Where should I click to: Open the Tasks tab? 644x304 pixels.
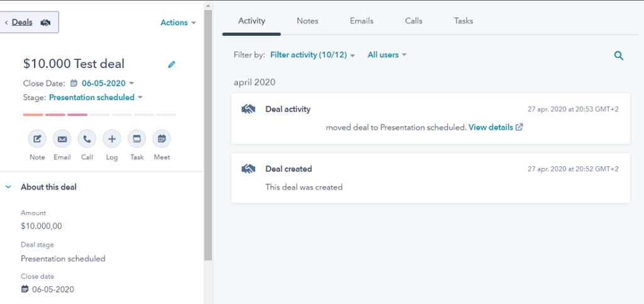[464, 21]
